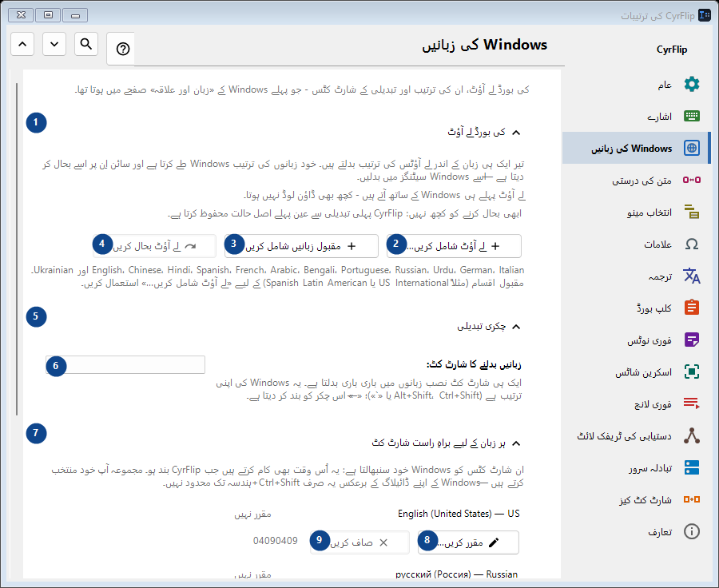Open the عام (General) gear icon
719x588 pixels.
692,85
